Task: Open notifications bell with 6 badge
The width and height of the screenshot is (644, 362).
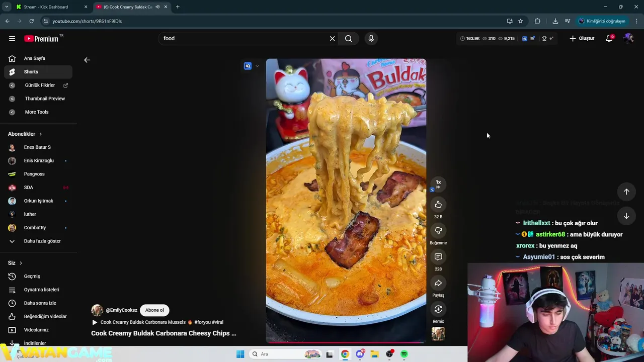Action: [609, 39]
